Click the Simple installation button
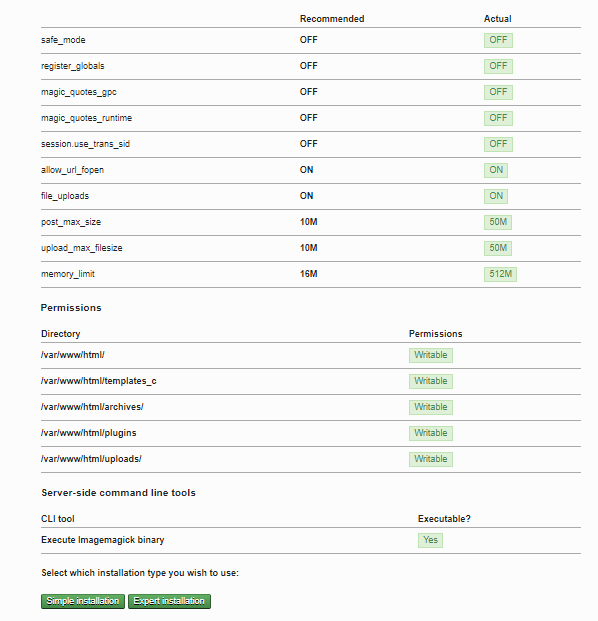This screenshot has width=598, height=621. [x=83, y=601]
